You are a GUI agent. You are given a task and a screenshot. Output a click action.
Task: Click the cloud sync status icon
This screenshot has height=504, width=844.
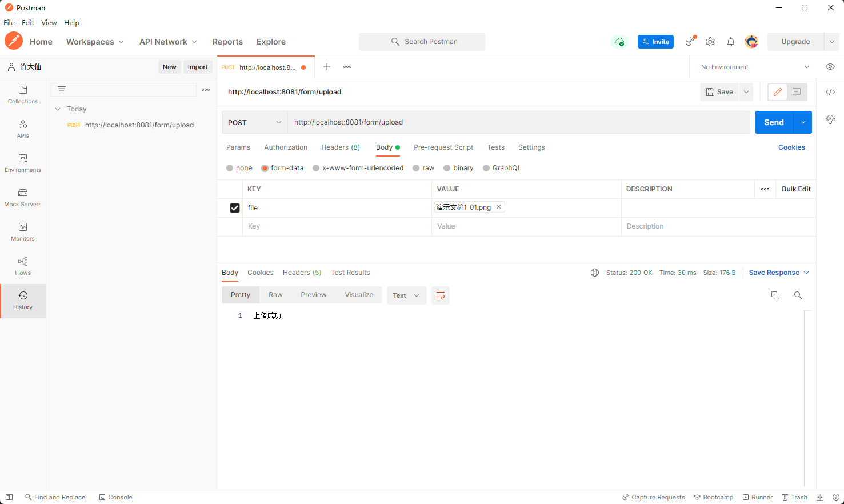619,42
